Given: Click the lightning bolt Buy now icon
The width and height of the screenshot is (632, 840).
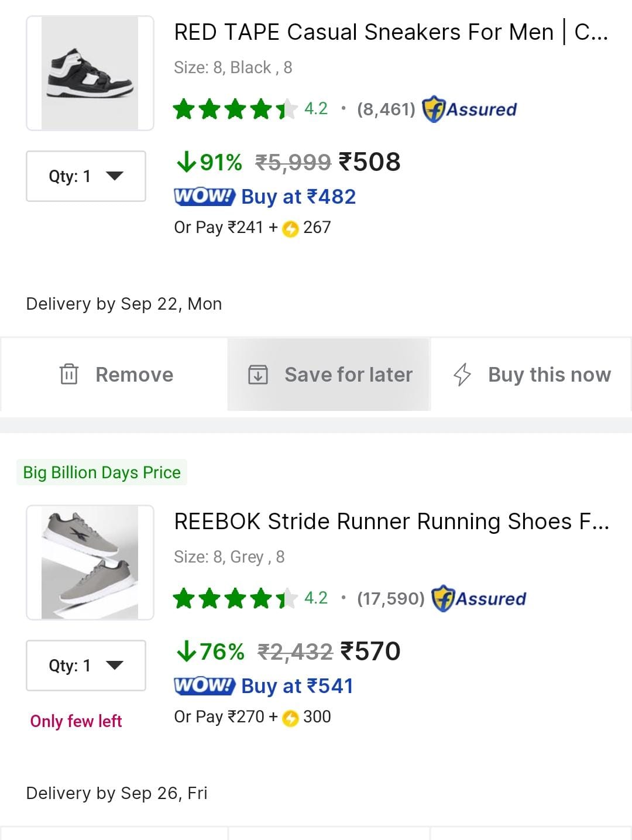Looking at the screenshot, I should [x=462, y=374].
